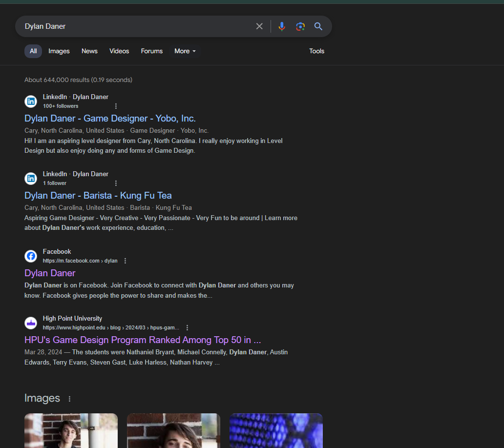Click the m.facebook.com URL breadcrumb

pos(80,261)
